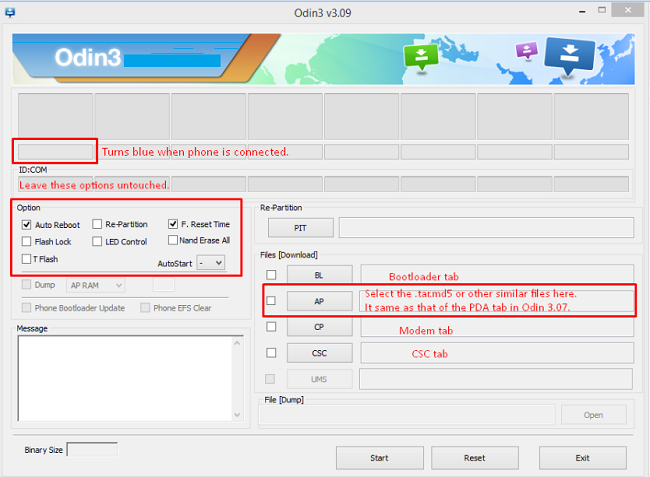The height and width of the screenshot is (477, 650).
Task: Toggle the Auto Reboot checkbox
Action: coord(27,225)
